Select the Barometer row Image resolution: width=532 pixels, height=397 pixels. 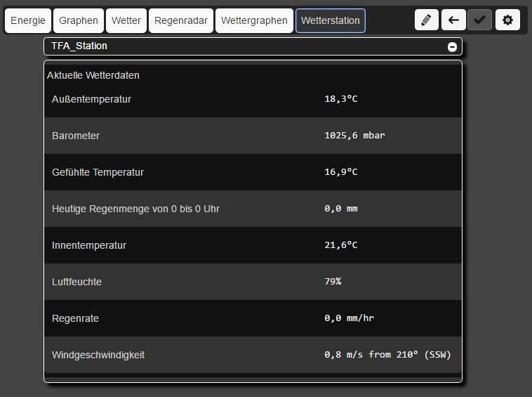tap(253, 136)
